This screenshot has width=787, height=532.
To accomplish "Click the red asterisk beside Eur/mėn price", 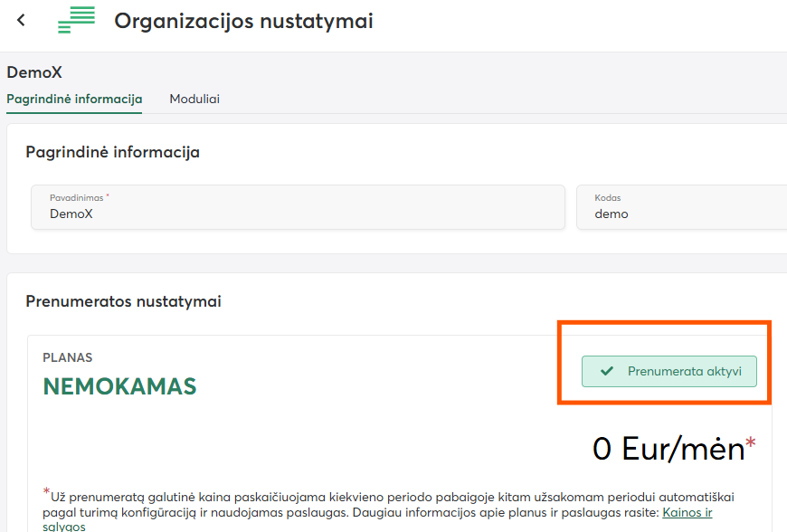I will [x=751, y=443].
